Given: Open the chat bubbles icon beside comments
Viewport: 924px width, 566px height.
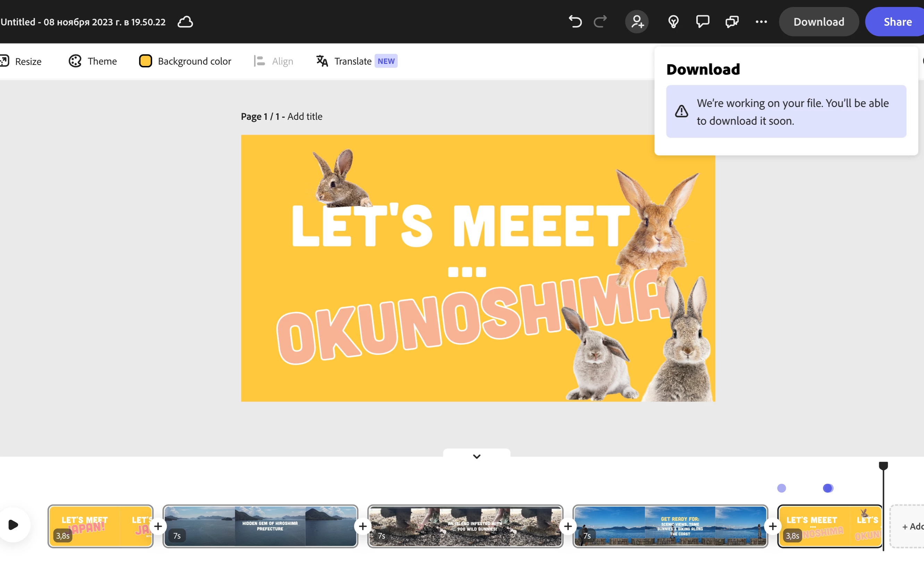Looking at the screenshot, I should (x=732, y=22).
